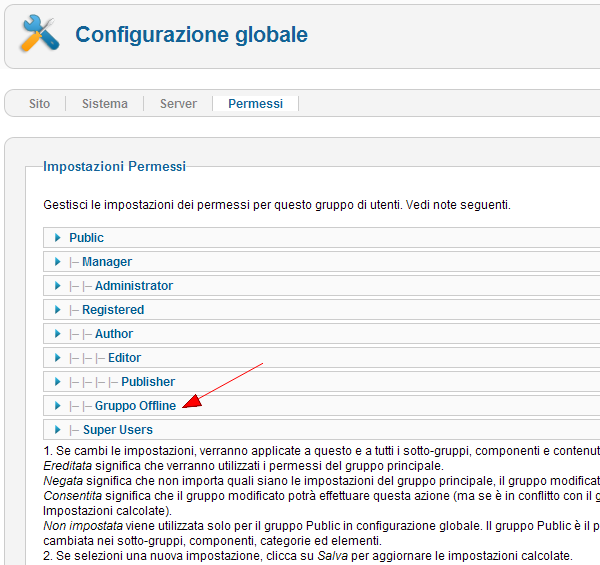Open the Editor permissions label
Viewport: 600px width, 565px height.
tap(125, 358)
